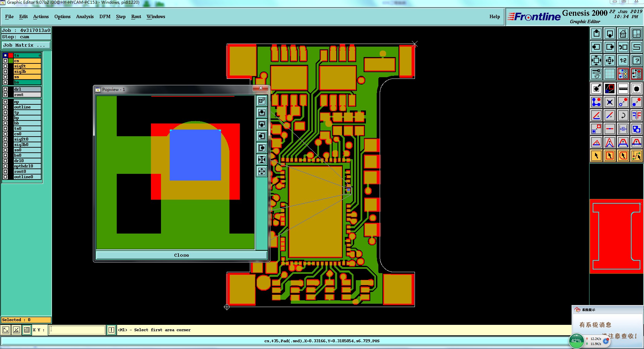Open the Actions menu
The image size is (644, 349).
(x=41, y=16)
